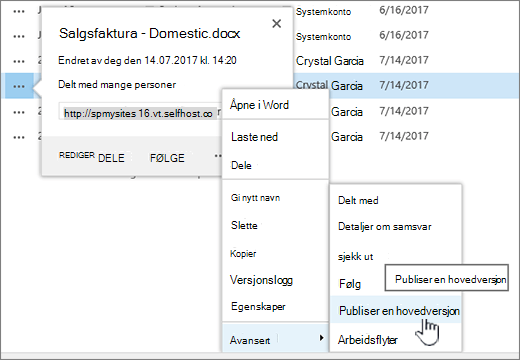Screen dimensions: 520x360
Task: Click FØLGE in the callout footer
Action: (x=167, y=158)
